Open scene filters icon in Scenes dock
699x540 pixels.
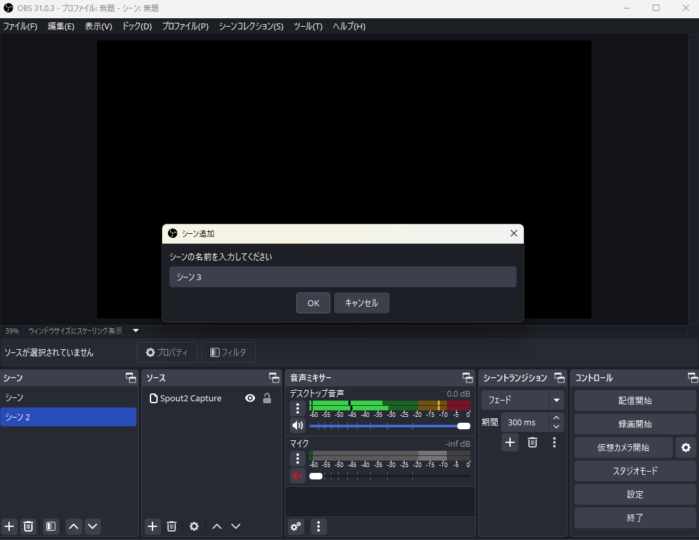pos(51,527)
